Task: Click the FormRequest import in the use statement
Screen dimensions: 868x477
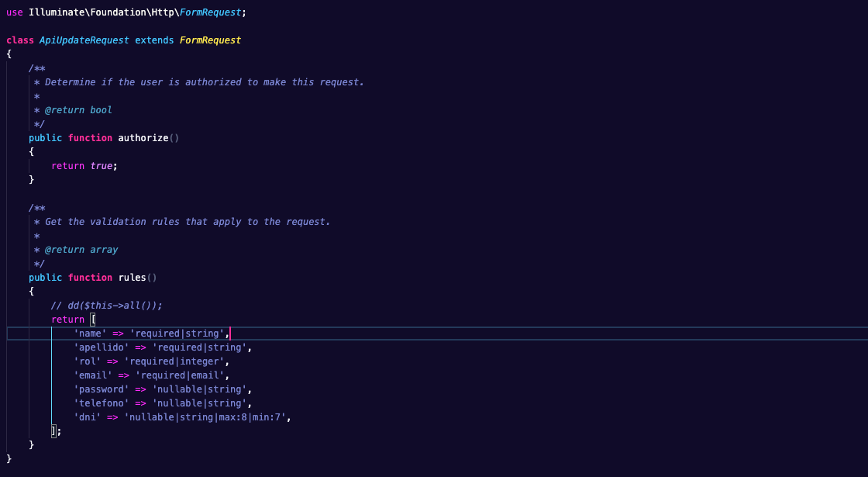Action: [x=210, y=12]
